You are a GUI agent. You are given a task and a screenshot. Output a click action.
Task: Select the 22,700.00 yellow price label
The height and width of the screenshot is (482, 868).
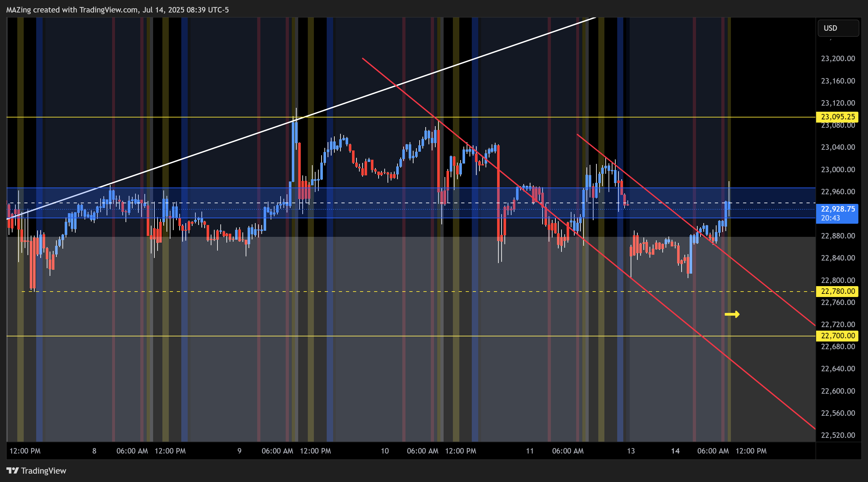coord(837,336)
